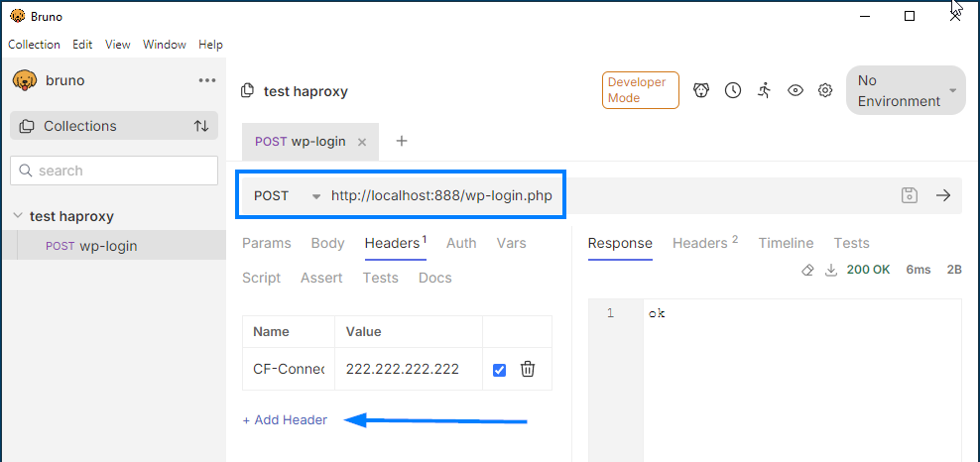
Task: Open the POST method dropdown
Action: point(288,196)
